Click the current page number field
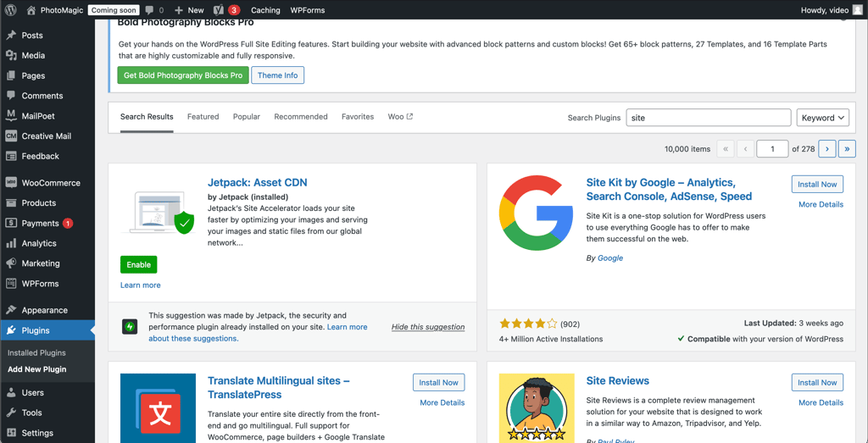The width and height of the screenshot is (868, 443). [x=772, y=149]
